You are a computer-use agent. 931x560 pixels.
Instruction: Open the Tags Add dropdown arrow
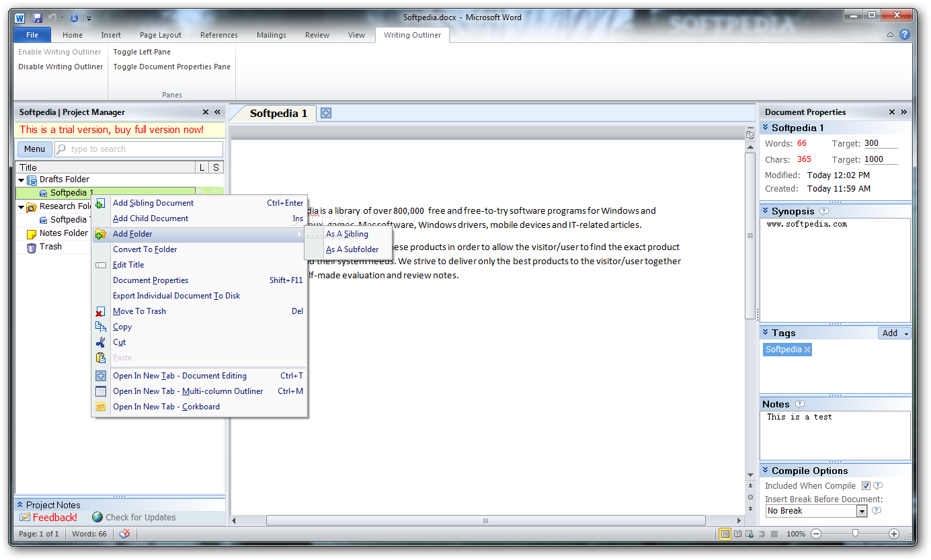tap(906, 333)
